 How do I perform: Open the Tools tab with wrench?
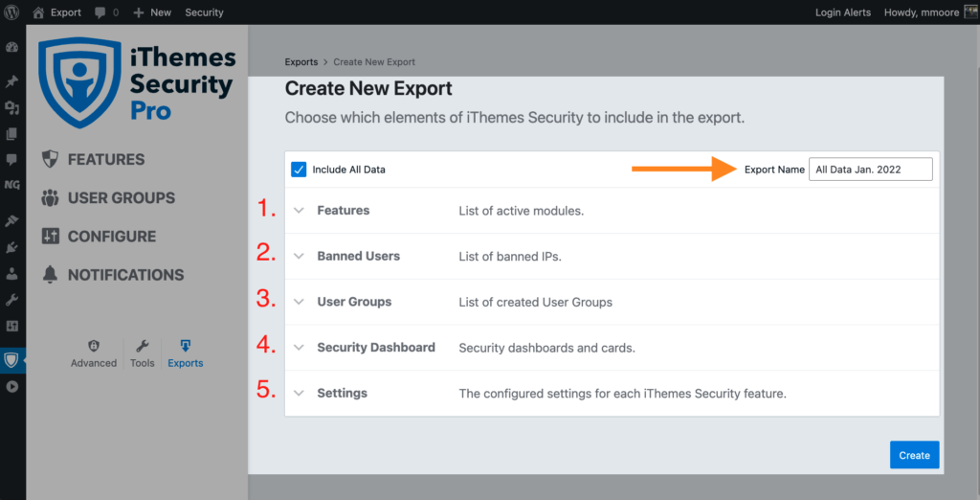142,354
